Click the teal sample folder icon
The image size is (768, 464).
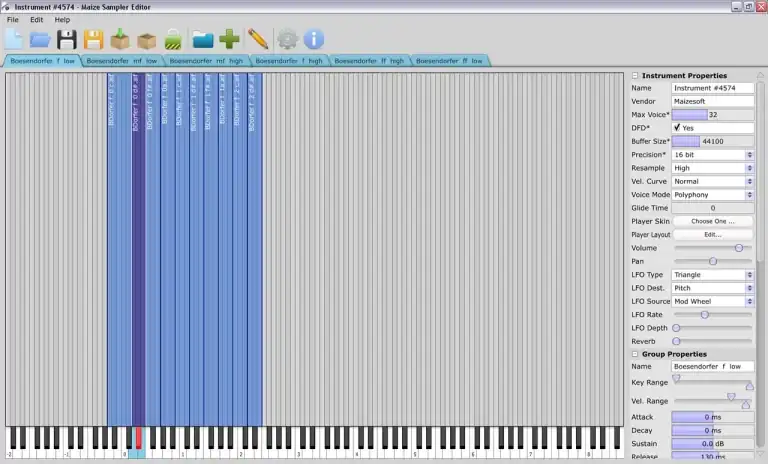click(x=203, y=39)
